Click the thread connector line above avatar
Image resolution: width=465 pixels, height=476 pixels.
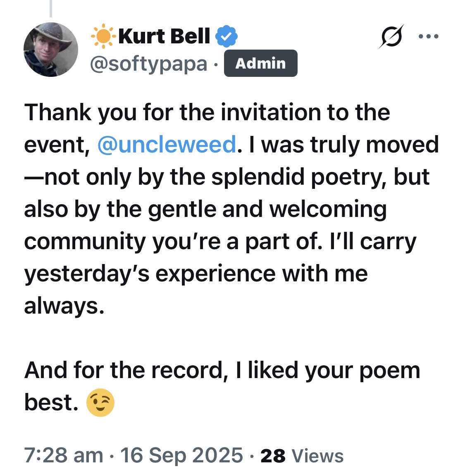[51, 8]
